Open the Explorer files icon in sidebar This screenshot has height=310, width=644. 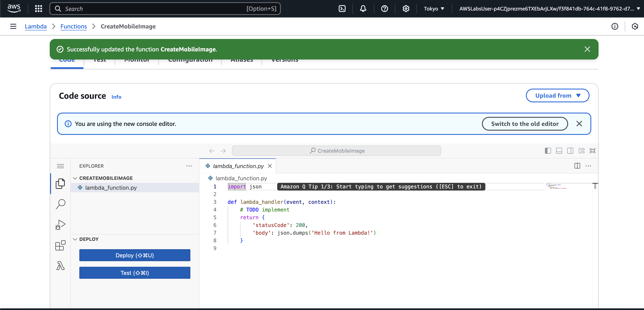(x=60, y=184)
